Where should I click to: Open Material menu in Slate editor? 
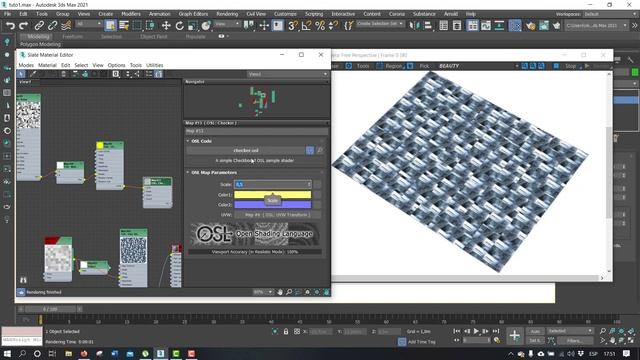[x=47, y=65]
